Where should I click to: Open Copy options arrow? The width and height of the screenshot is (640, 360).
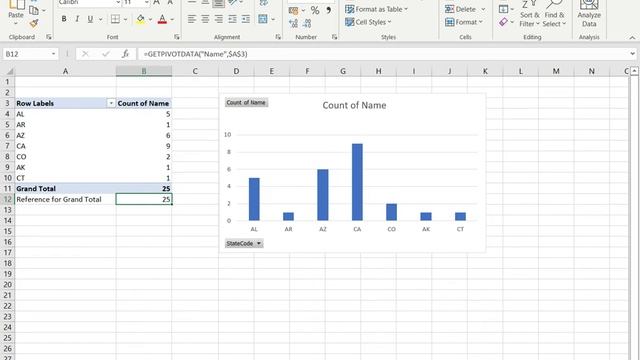click(x=44, y=11)
